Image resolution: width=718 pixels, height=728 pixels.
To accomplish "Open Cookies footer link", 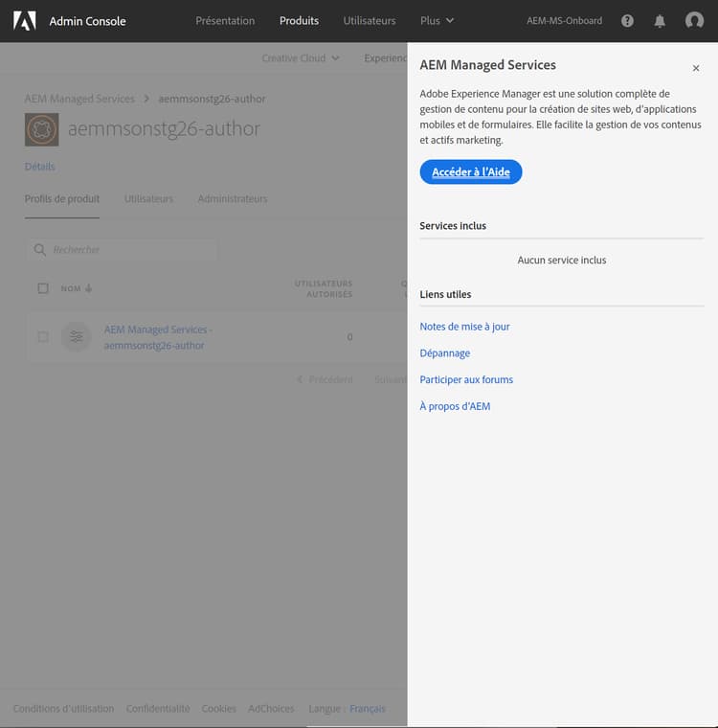I will click(218, 709).
